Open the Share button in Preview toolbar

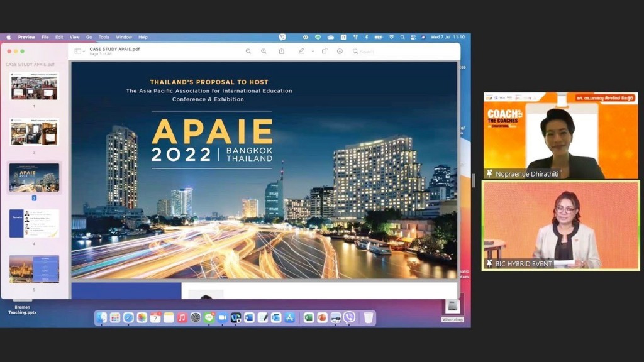(281, 52)
